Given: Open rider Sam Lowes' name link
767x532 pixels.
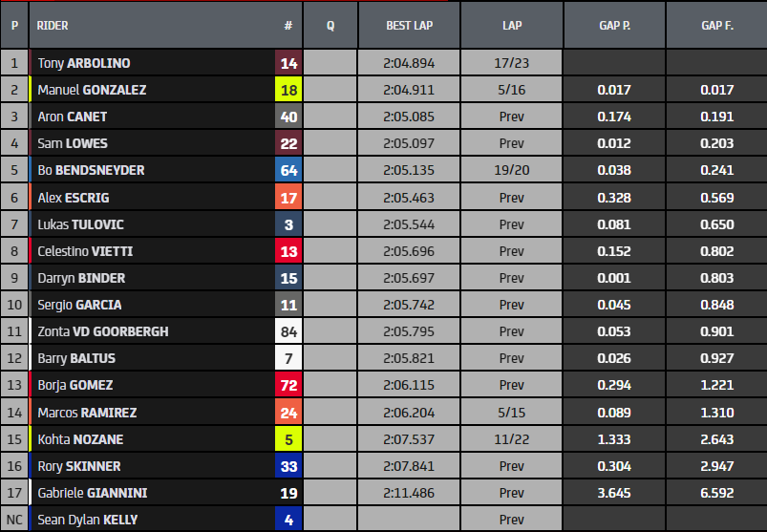Looking at the screenshot, I should pyautogui.click(x=73, y=143).
